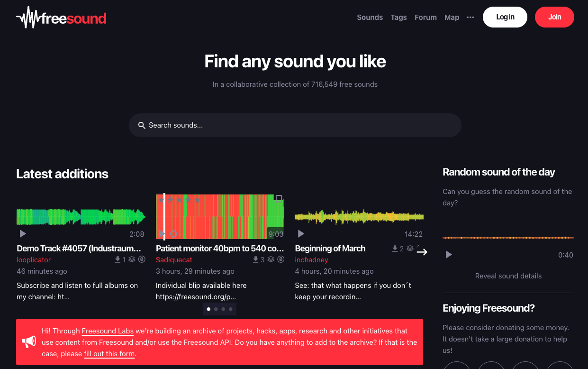Click the 14:22 duration label
This screenshot has width=588, height=369.
[414, 234]
